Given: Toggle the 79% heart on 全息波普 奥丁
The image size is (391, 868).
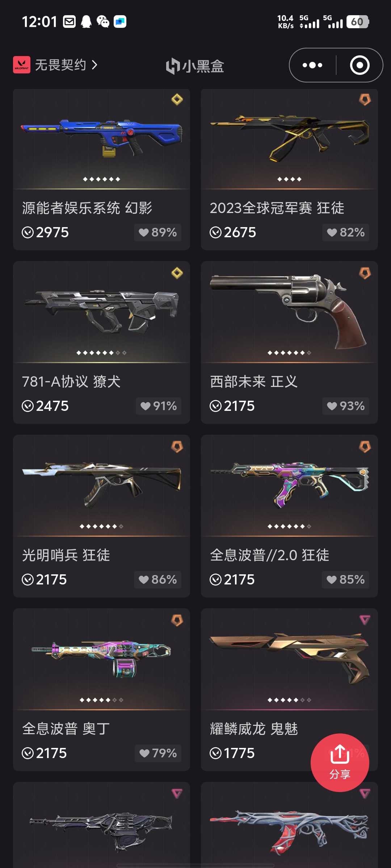Looking at the screenshot, I should tap(158, 753).
